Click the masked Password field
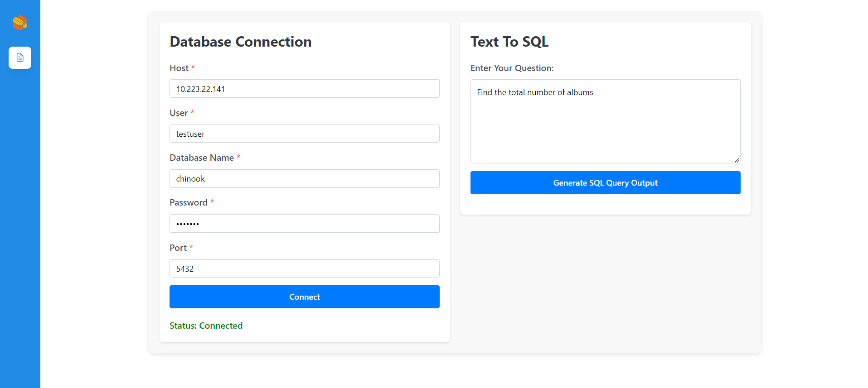868x388 pixels. click(x=304, y=223)
